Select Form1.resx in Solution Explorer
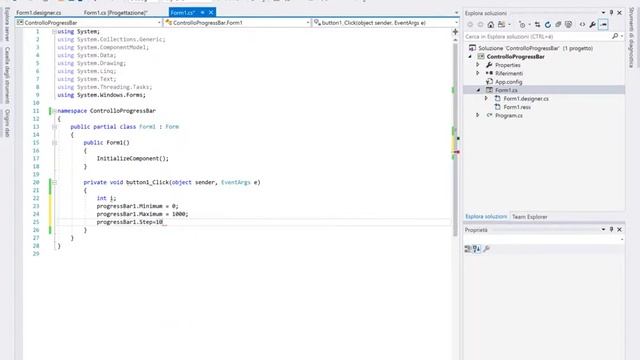Viewport: 640px width, 360px height. 517,107
